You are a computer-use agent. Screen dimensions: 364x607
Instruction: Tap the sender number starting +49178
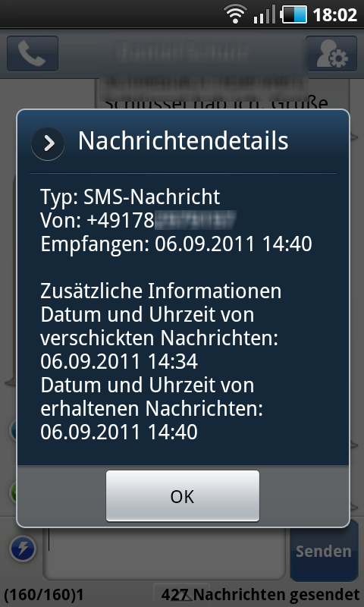138,221
